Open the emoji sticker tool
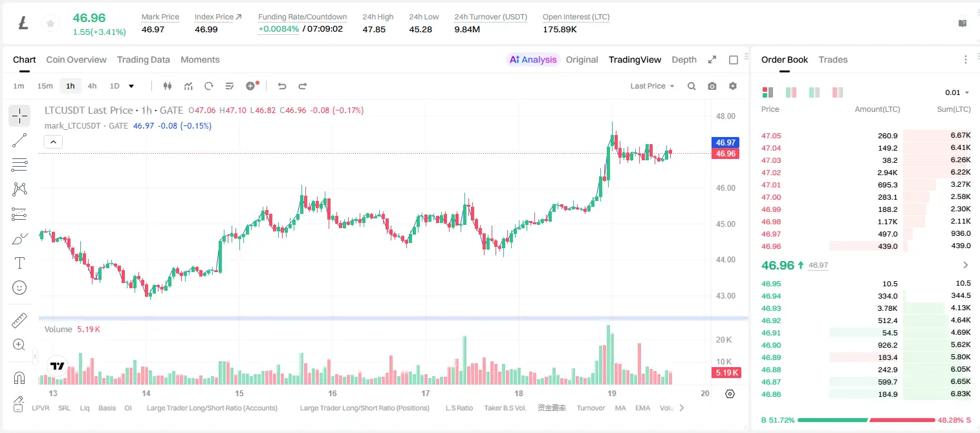The image size is (980, 433). [x=19, y=288]
